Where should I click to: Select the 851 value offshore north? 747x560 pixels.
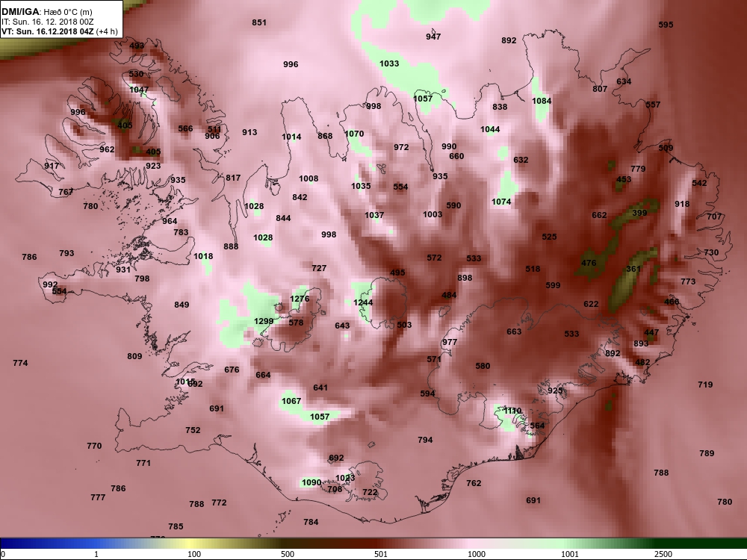tap(259, 22)
